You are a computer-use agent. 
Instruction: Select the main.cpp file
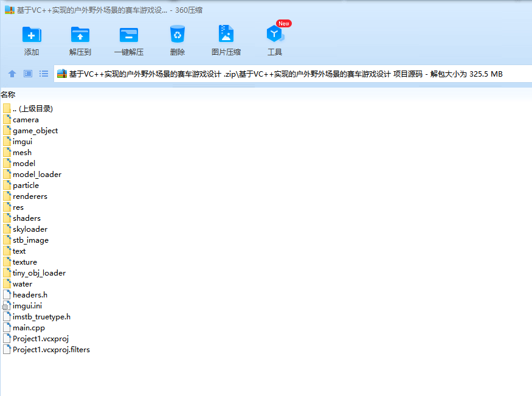(24, 328)
